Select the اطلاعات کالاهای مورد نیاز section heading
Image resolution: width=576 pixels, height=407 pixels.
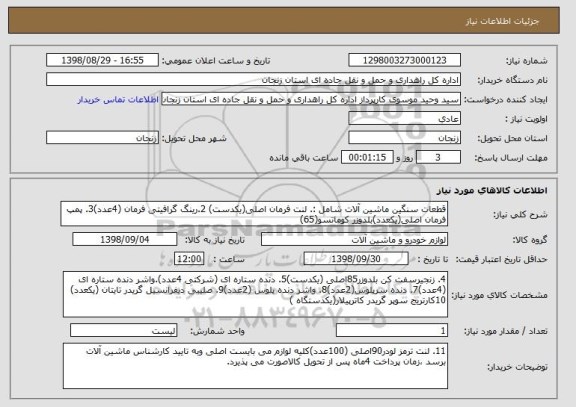point(492,190)
